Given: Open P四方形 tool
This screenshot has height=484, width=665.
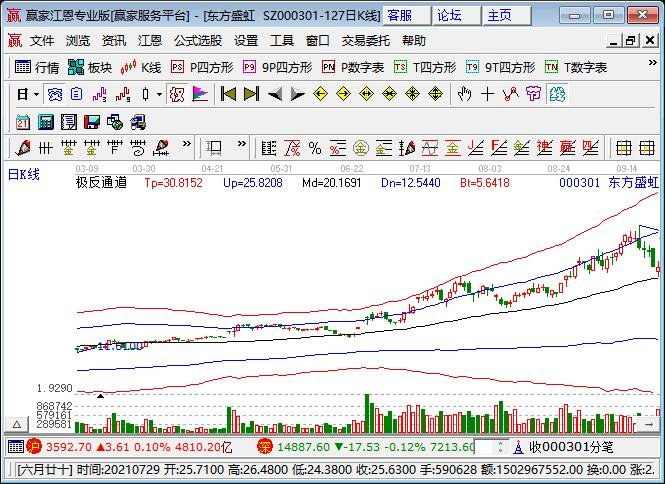Looking at the screenshot, I should pyautogui.click(x=202, y=67).
